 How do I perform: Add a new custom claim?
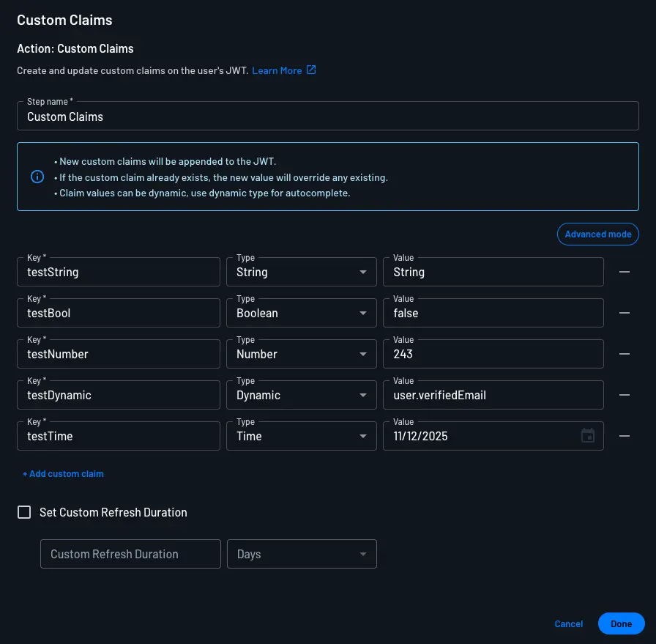click(63, 473)
